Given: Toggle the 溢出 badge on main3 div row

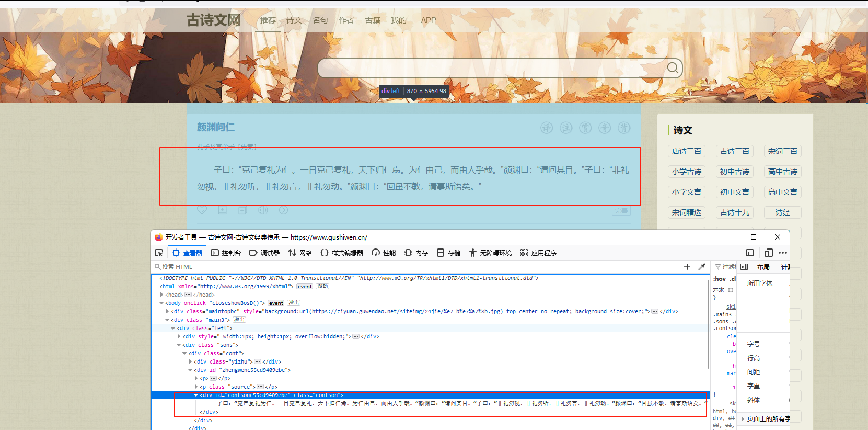Looking at the screenshot, I should pos(239,320).
